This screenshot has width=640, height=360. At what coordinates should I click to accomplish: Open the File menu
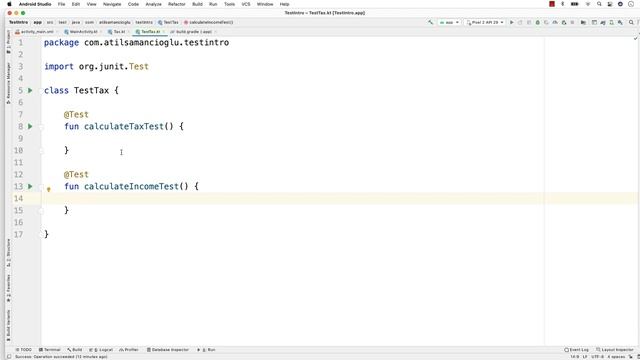point(61,4)
